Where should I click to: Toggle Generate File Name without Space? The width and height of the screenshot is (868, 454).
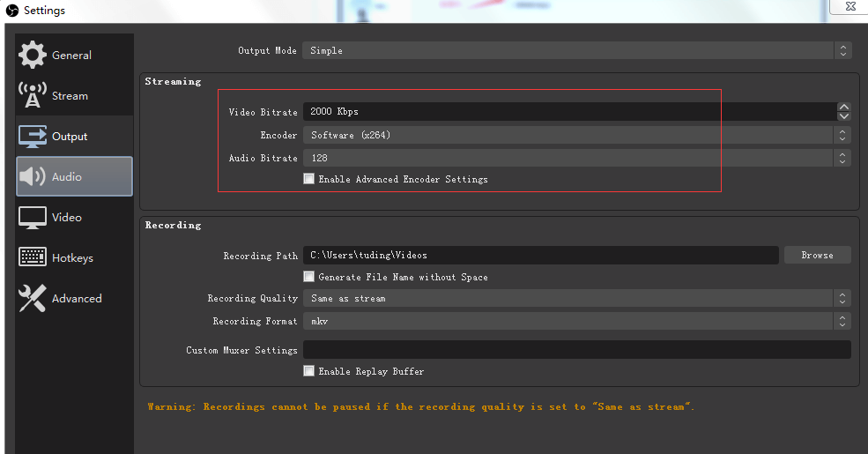pos(308,277)
